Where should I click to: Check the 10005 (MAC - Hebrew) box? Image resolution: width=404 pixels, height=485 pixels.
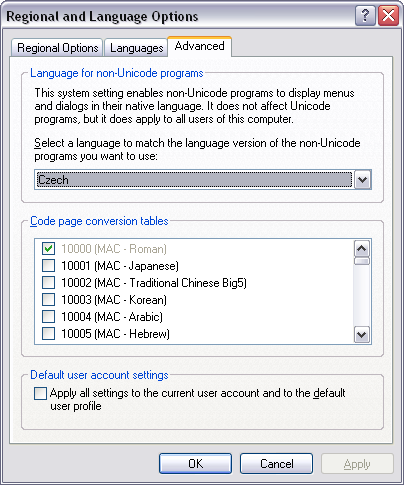pos(48,334)
